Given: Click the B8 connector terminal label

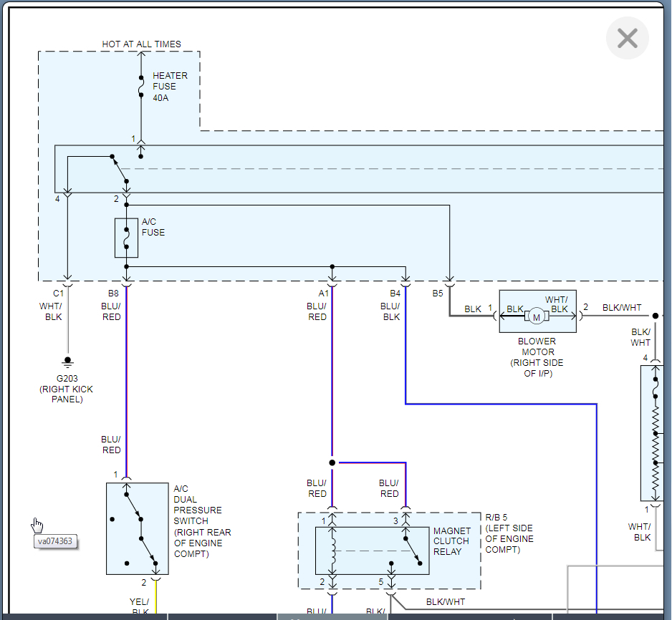Looking at the screenshot, I should 113,293.
